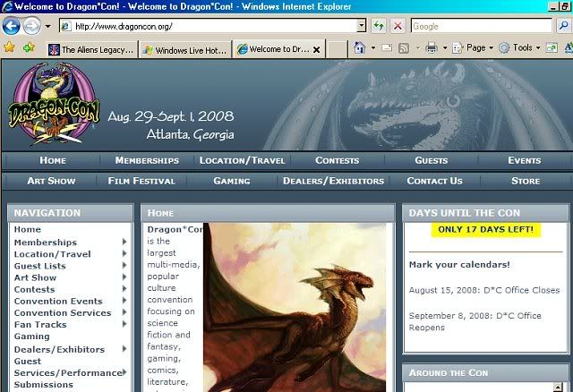
Task: Expand the address bar history dropdown
Action: pos(362,26)
